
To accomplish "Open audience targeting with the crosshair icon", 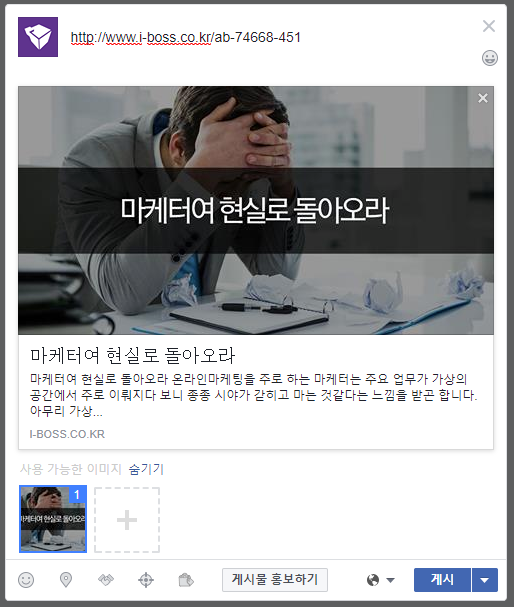I will pyautogui.click(x=146, y=580).
